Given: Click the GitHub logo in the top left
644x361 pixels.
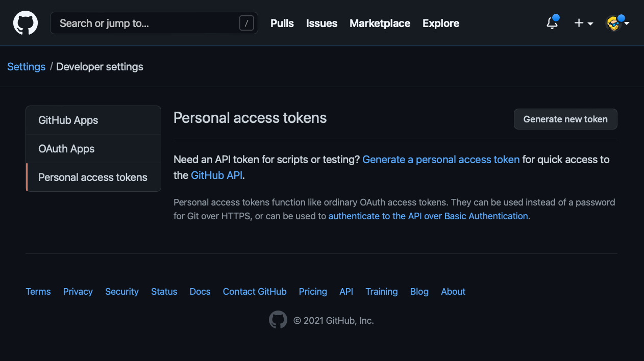Looking at the screenshot, I should point(25,23).
